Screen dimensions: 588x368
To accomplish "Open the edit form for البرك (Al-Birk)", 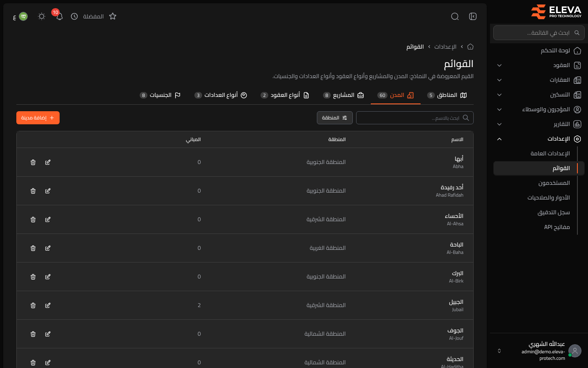I will pyautogui.click(x=48, y=277).
